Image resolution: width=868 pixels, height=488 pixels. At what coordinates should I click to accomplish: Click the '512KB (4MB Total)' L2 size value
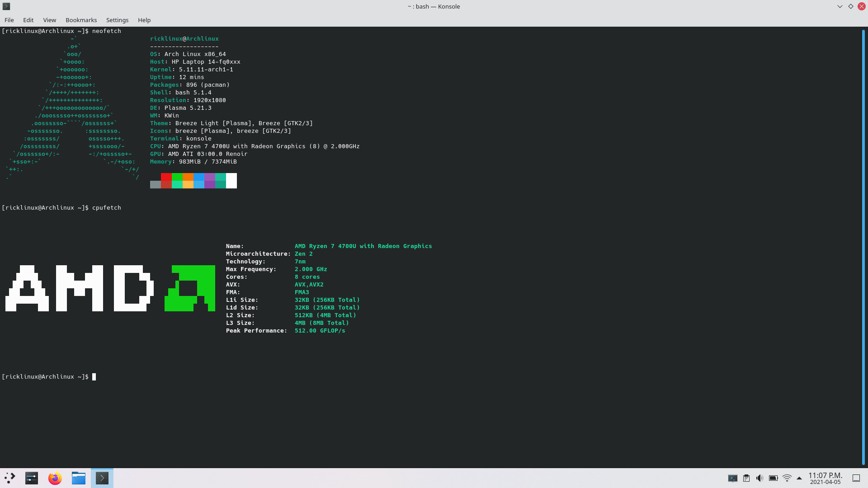tap(325, 315)
